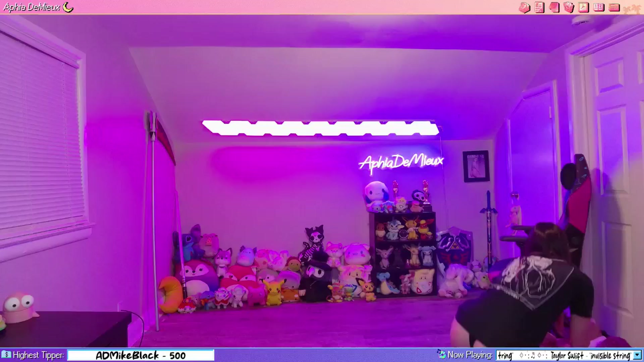Click the music disc icon beside Now Playing
This screenshot has width=644, height=362.
pyautogui.click(x=441, y=354)
